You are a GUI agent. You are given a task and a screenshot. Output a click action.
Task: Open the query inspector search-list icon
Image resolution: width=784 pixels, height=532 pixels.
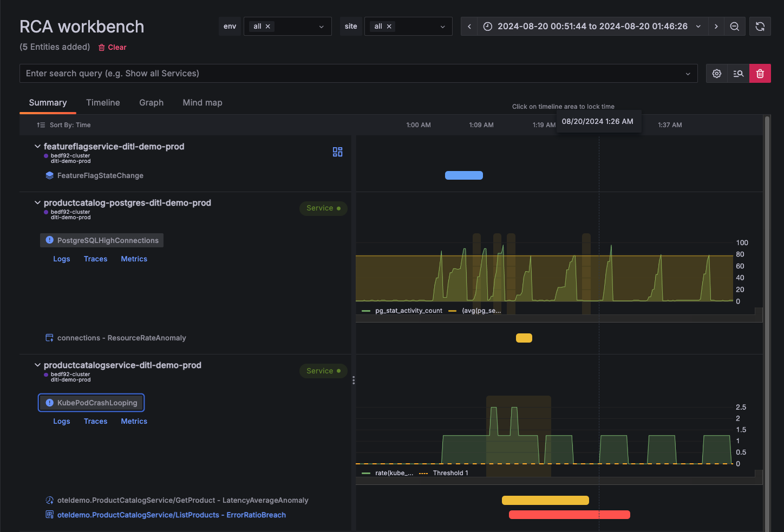[x=738, y=73]
